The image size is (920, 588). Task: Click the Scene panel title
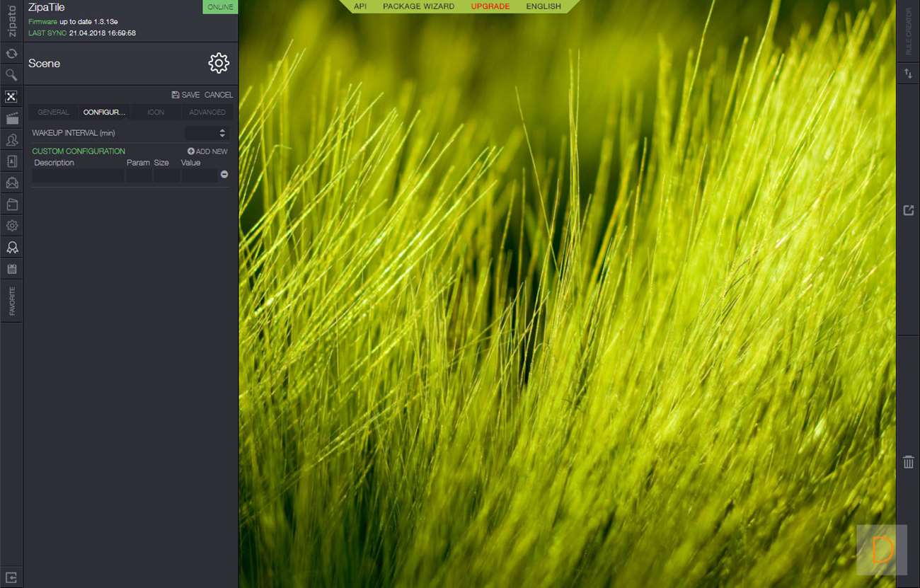click(x=44, y=63)
